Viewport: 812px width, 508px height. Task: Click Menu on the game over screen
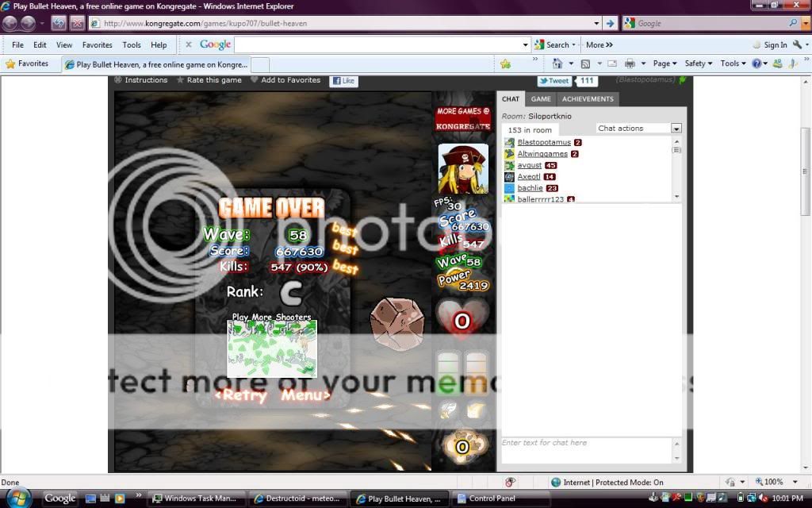(305, 395)
